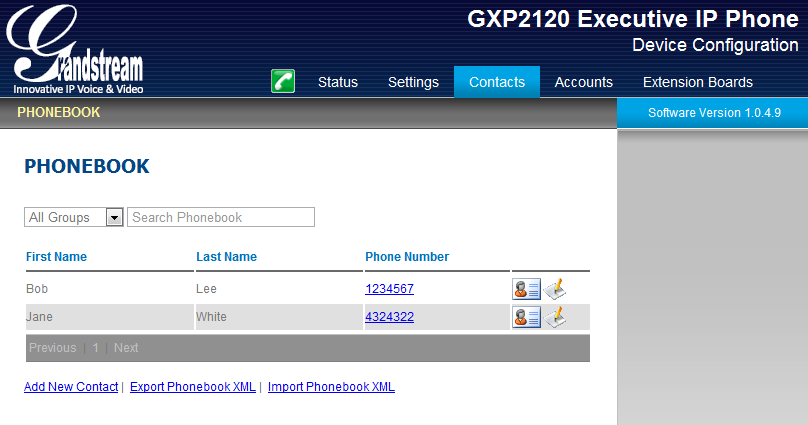Viewport: 808px width, 425px height.
Task: Open contact details icon for Jane White
Action: (x=526, y=317)
